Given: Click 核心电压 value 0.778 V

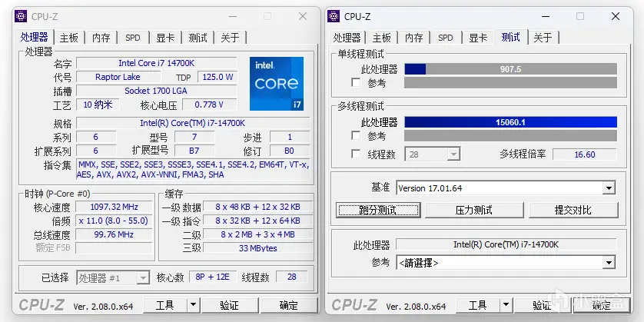Looking at the screenshot, I should [210, 105].
